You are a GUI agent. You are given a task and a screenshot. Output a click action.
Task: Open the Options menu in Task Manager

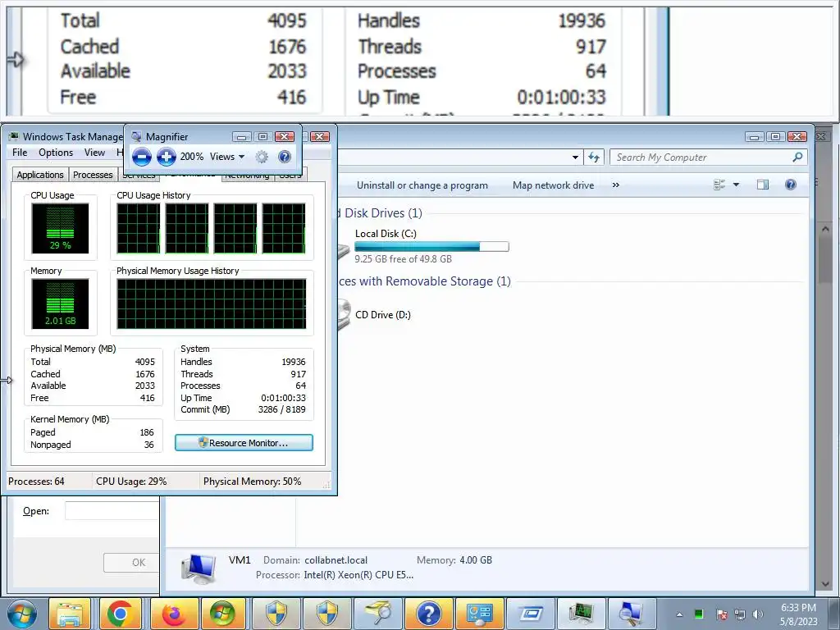[56, 153]
